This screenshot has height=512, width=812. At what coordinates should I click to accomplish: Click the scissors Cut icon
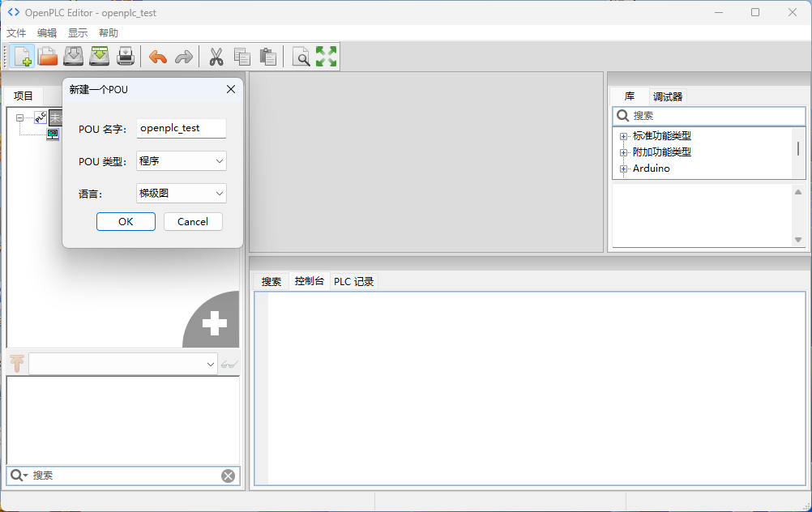(216, 57)
